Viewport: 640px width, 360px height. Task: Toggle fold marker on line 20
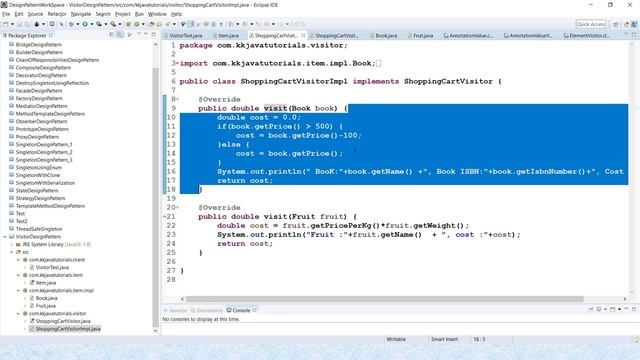tap(178, 207)
